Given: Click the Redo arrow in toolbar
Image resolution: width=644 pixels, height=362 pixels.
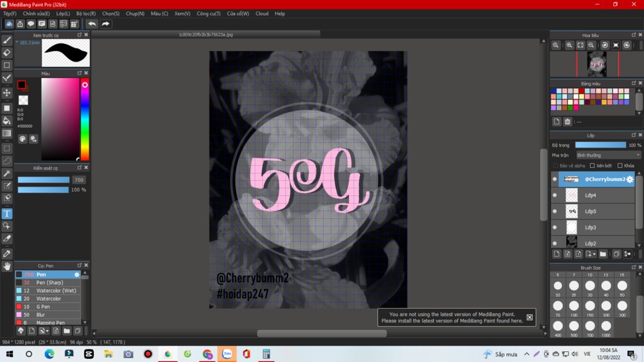Looking at the screenshot, I should [x=106, y=24].
